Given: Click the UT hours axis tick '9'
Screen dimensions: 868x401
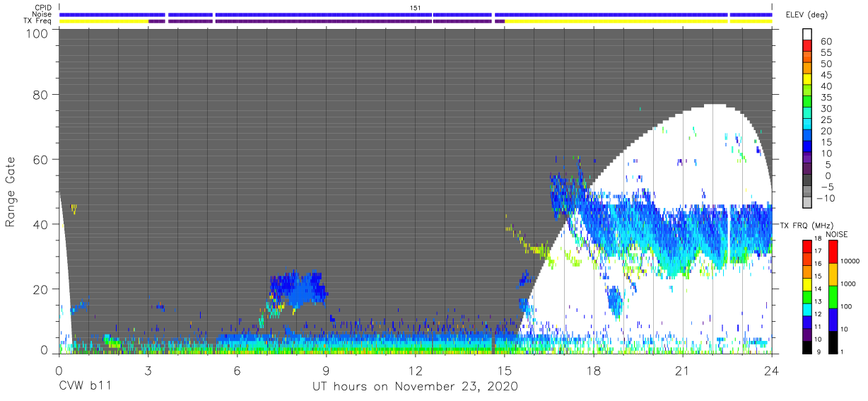Looking at the screenshot, I should coord(326,371).
